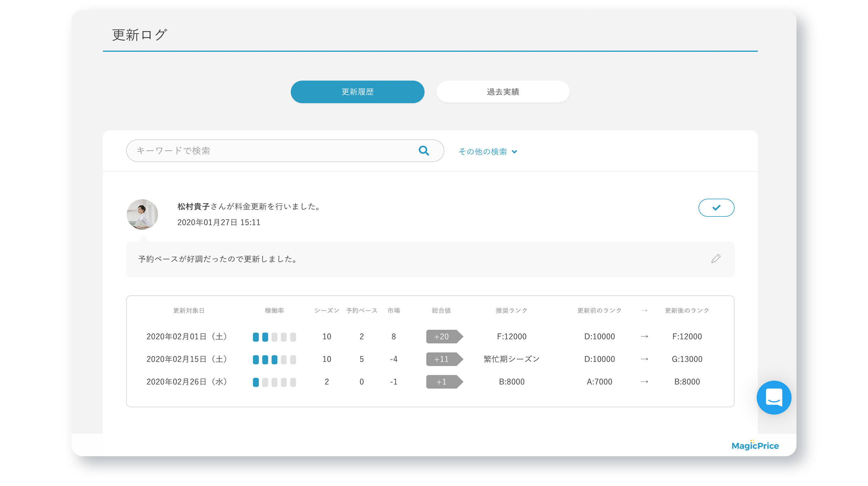This screenshot has height=486, width=868.
Task: Click 市場 column header
Action: pos(394,311)
